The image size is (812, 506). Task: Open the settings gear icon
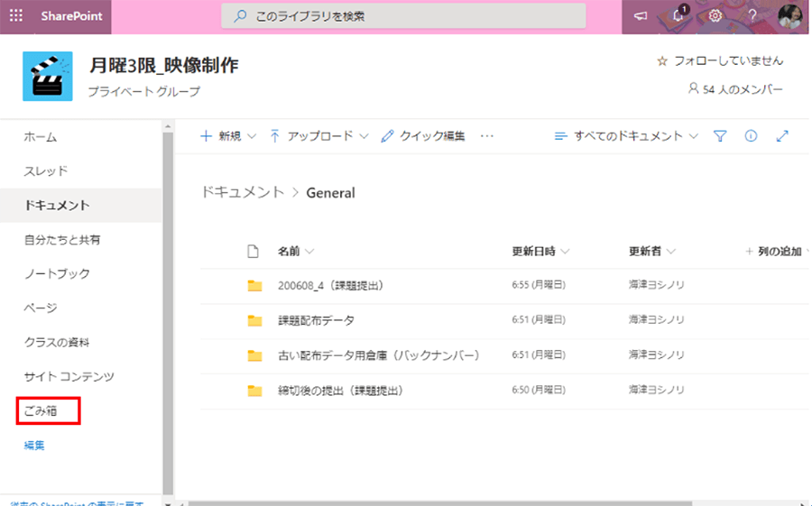(x=715, y=16)
